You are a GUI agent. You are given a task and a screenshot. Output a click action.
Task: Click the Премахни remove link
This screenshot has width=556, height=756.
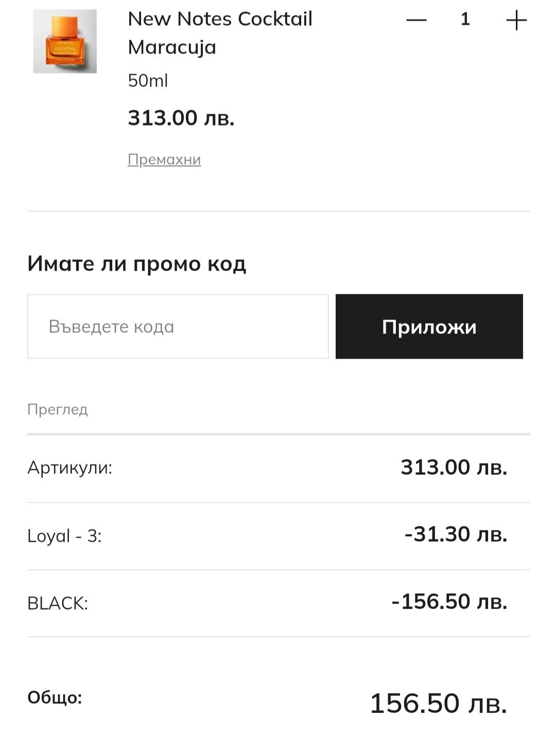coord(164,160)
